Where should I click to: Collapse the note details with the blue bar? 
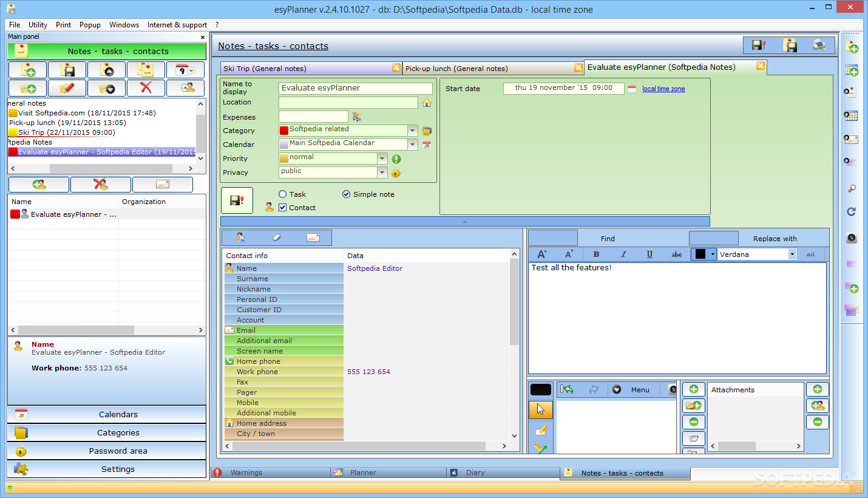[465, 222]
